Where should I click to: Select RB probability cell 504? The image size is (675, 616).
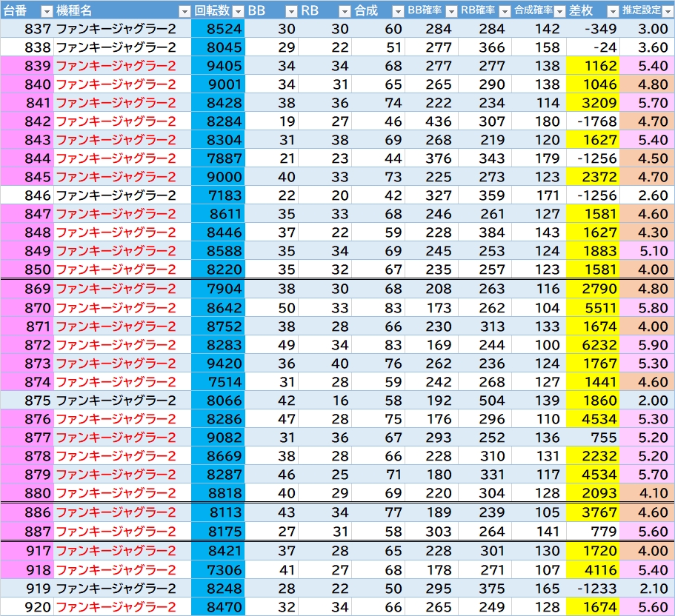[x=485, y=401]
